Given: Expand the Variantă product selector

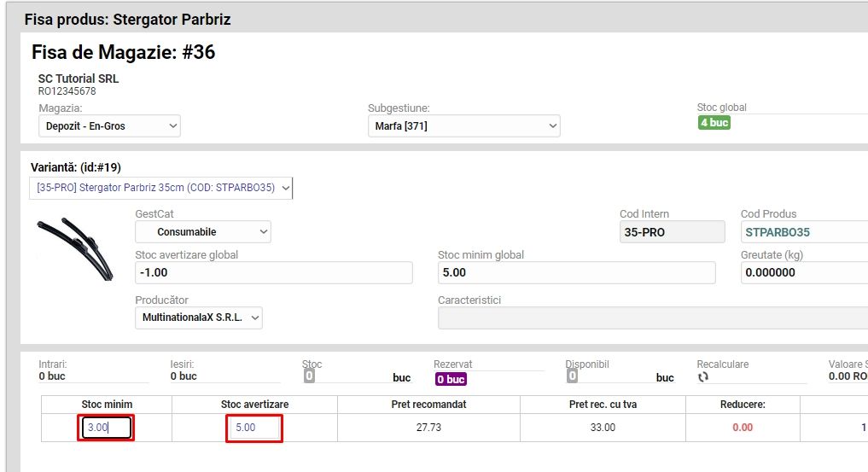Looking at the screenshot, I should (161, 188).
